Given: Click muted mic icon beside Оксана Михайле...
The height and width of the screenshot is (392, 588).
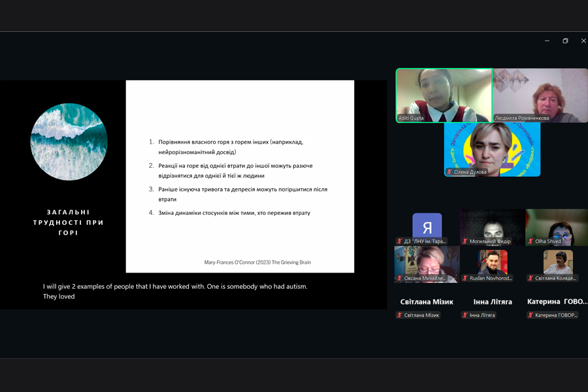Looking at the screenshot, I should [x=399, y=278].
